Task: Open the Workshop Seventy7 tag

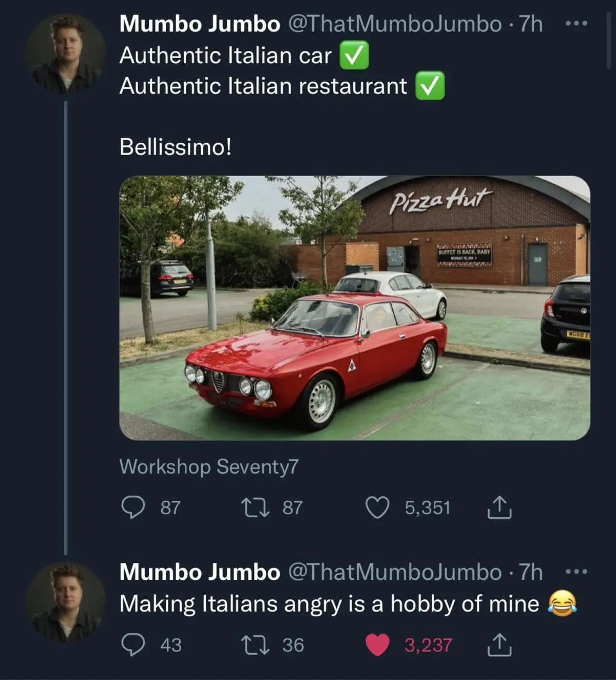Action: click(x=208, y=466)
